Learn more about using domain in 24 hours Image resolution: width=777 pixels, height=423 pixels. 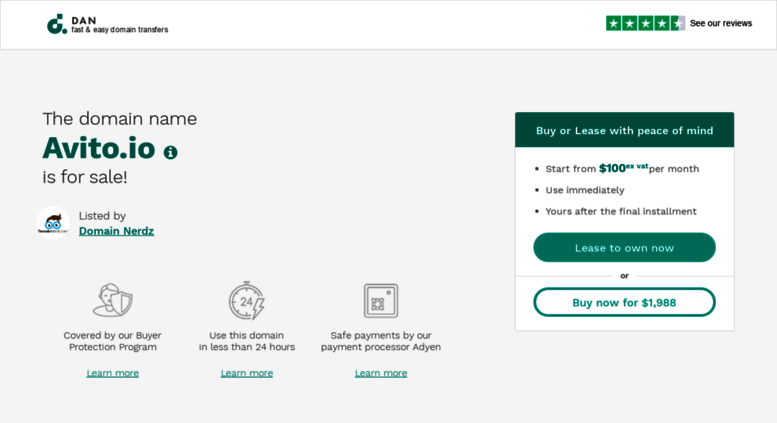[247, 373]
